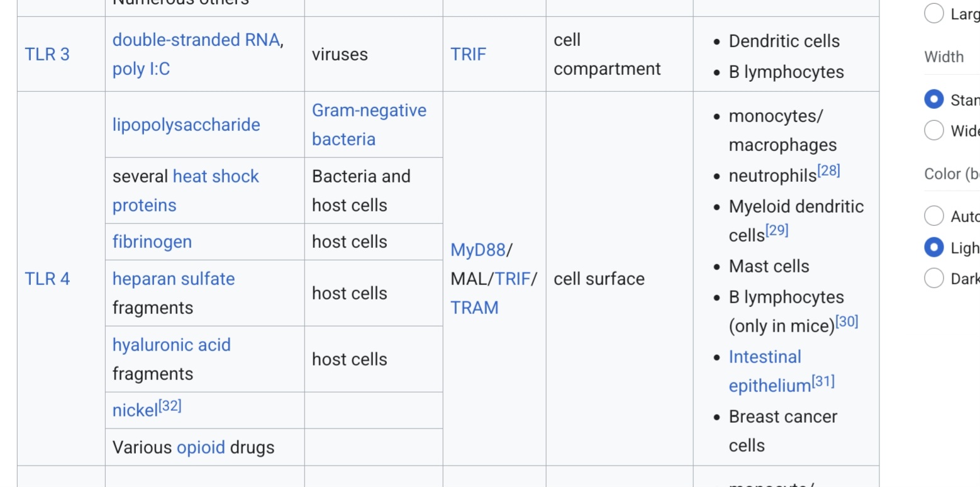
Task: Open the heparan sulfate link
Action: [x=174, y=279]
